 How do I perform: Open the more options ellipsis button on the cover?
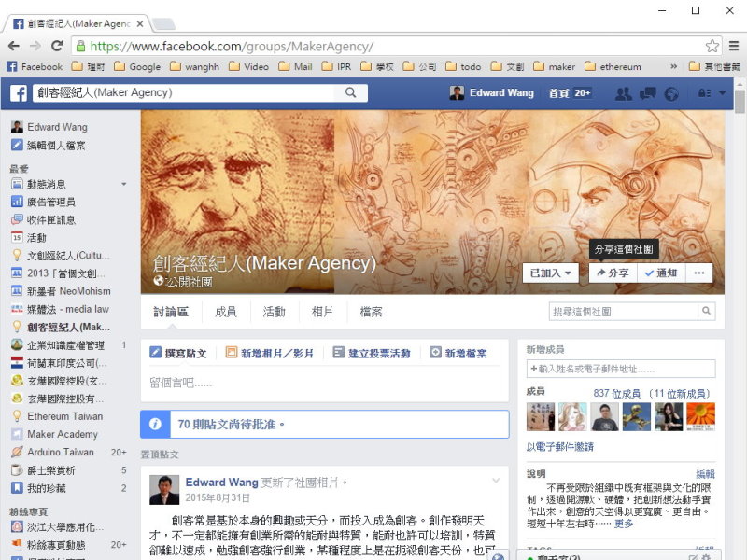tap(699, 273)
